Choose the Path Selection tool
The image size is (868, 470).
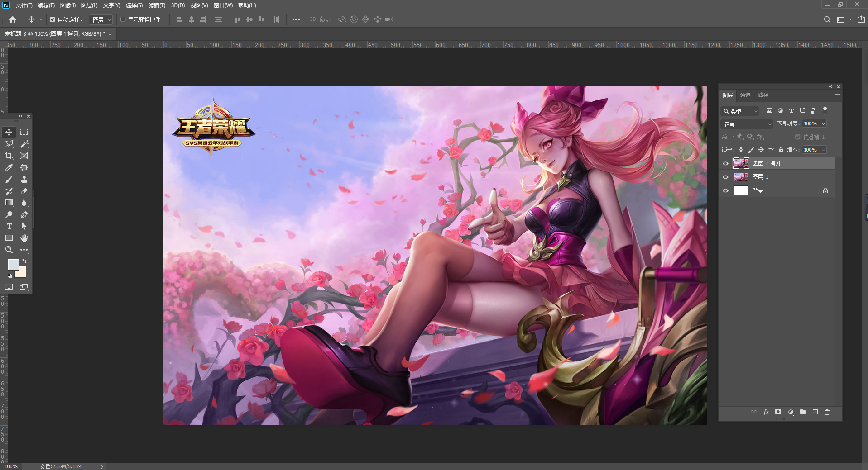pyautogui.click(x=24, y=226)
